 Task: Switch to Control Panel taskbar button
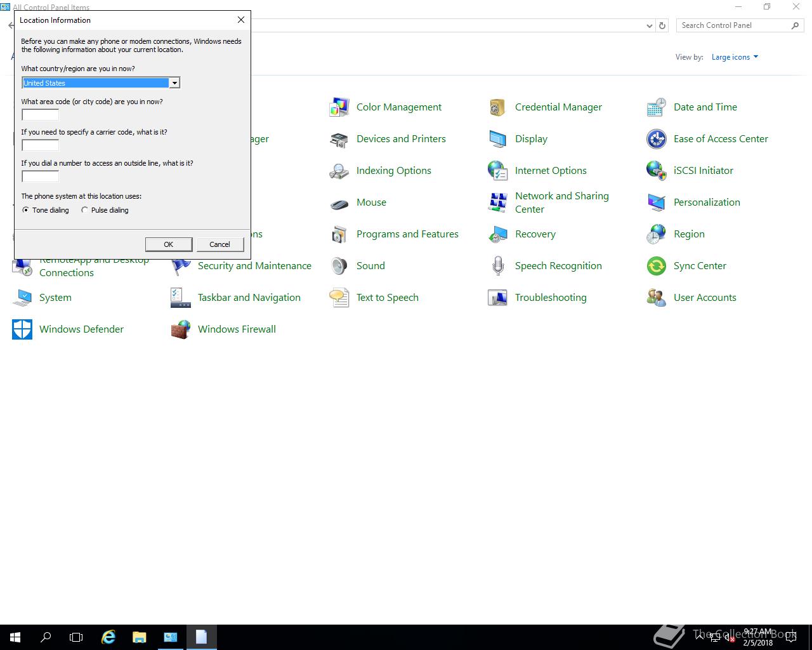(170, 637)
